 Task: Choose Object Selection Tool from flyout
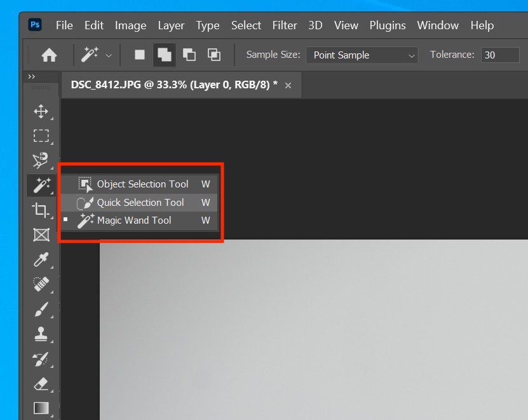(x=139, y=184)
